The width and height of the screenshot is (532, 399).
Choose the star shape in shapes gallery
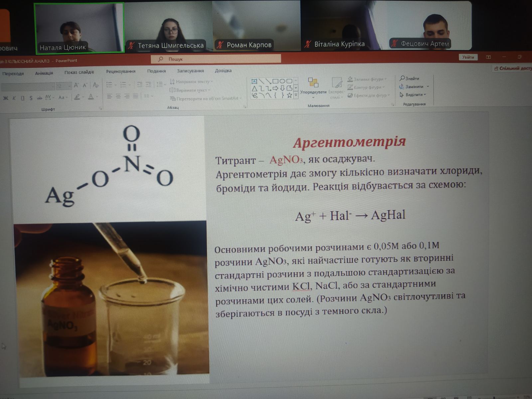tap(289, 95)
